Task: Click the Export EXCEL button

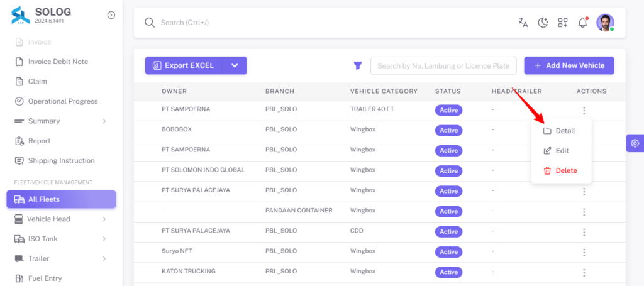Action: click(184, 65)
